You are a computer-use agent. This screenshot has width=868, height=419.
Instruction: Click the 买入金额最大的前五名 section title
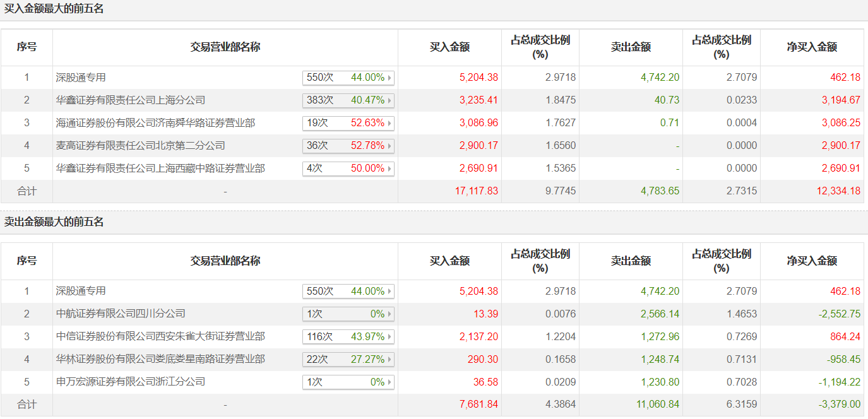pos(54,9)
